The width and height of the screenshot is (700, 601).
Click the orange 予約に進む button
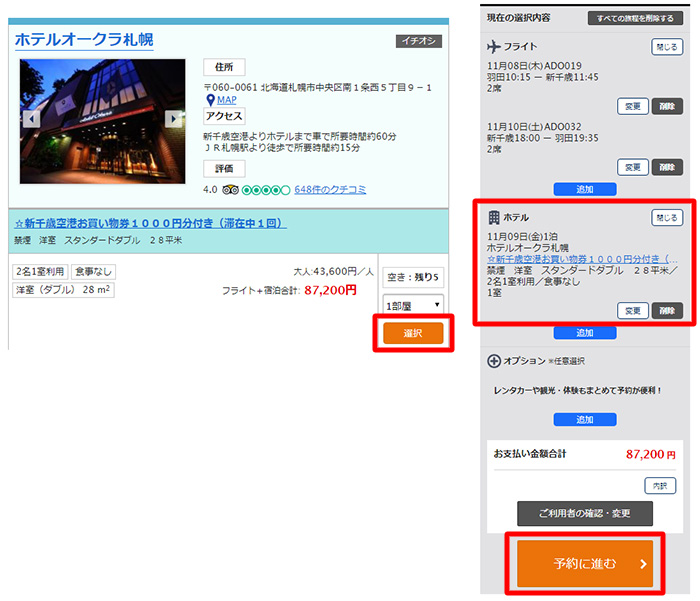(585, 563)
